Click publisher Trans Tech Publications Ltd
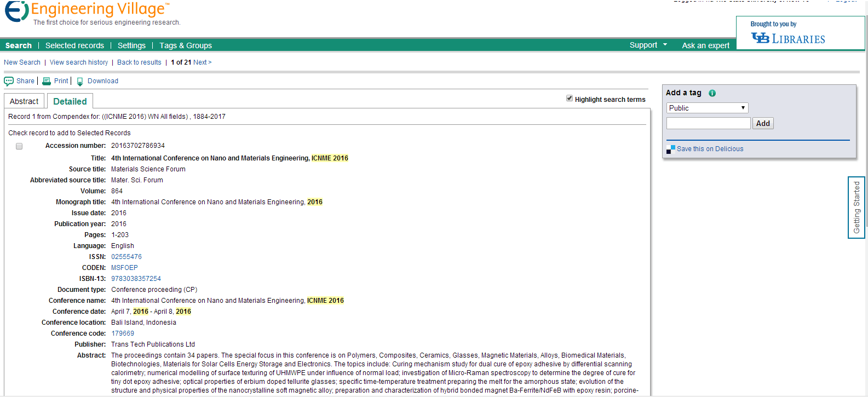The image size is (868, 397). [153, 344]
